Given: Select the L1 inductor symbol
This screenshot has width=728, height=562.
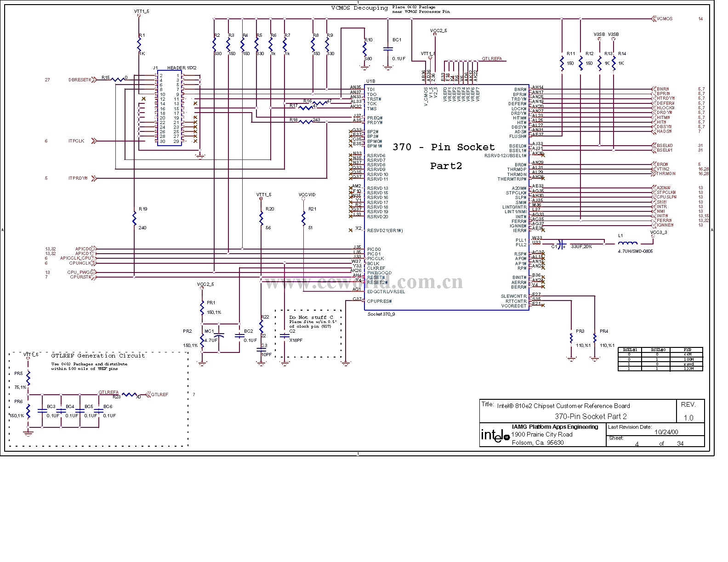Looking at the screenshot, I should click(628, 244).
